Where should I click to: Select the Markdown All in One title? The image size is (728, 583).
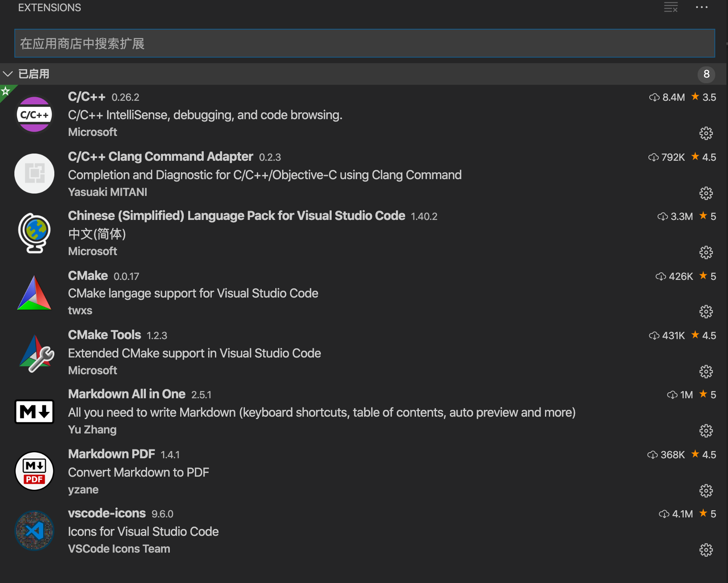[x=127, y=394]
